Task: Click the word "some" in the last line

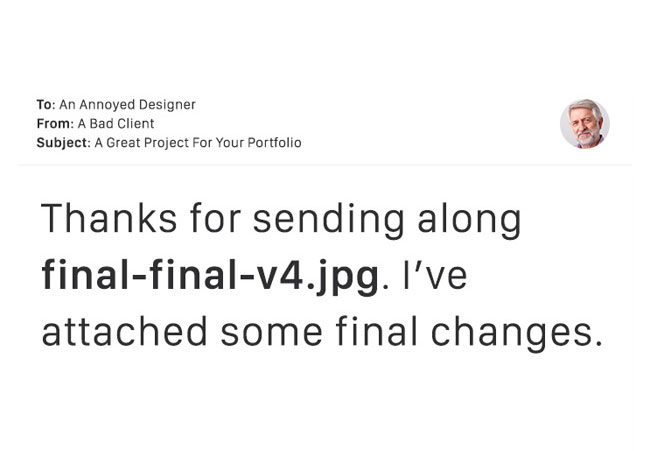Action: click(x=272, y=335)
